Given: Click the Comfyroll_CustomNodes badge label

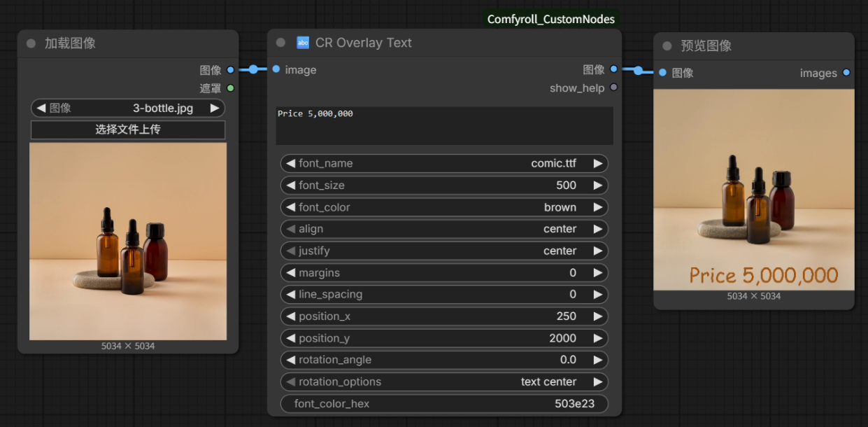Looking at the screenshot, I should click(x=551, y=20).
